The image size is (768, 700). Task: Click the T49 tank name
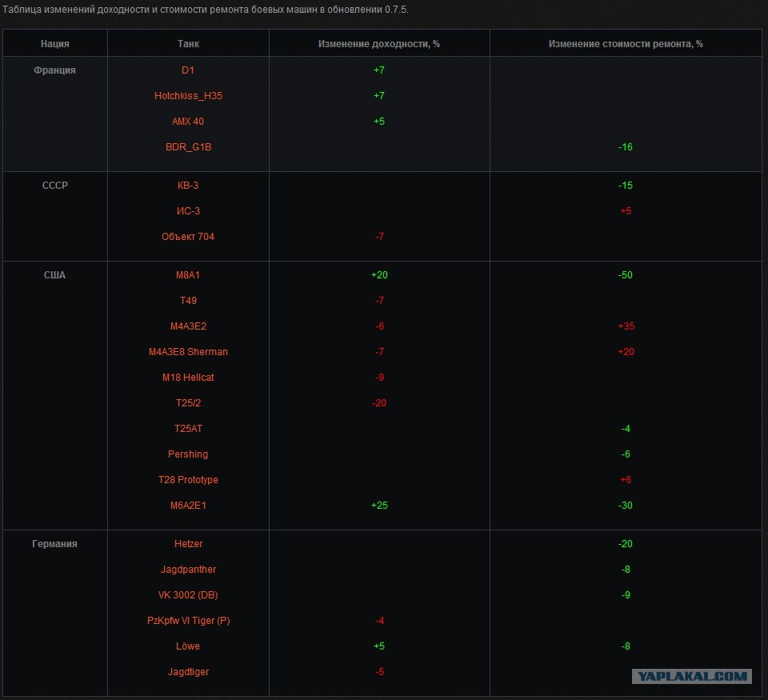(188, 300)
